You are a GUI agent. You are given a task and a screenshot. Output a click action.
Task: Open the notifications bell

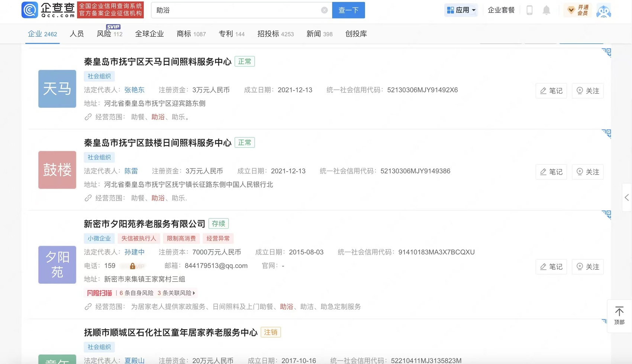[546, 10]
